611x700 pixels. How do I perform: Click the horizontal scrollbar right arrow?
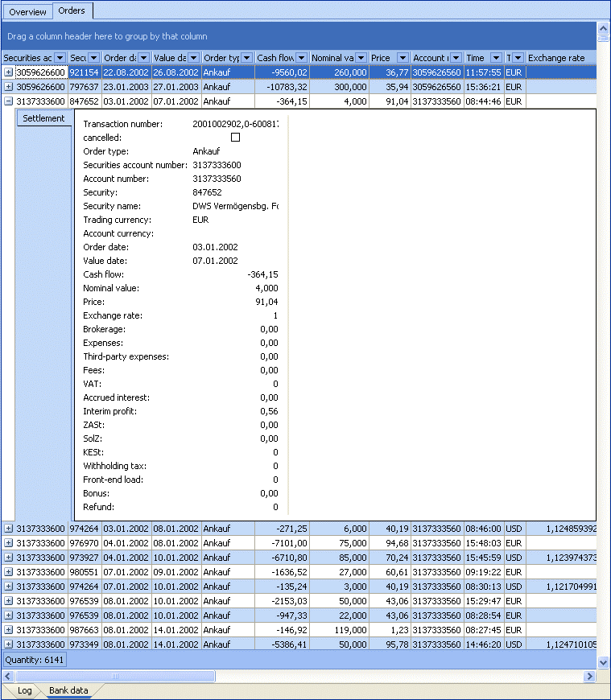click(x=588, y=677)
